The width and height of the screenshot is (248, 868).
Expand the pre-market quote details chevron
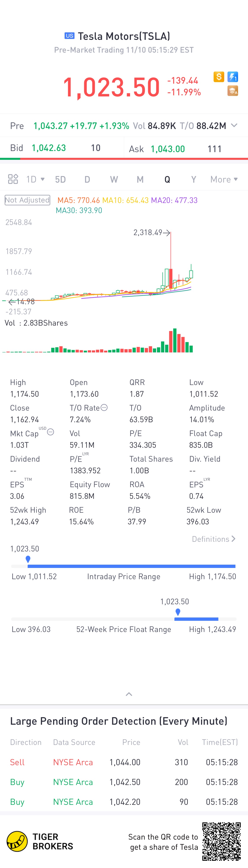click(234, 125)
